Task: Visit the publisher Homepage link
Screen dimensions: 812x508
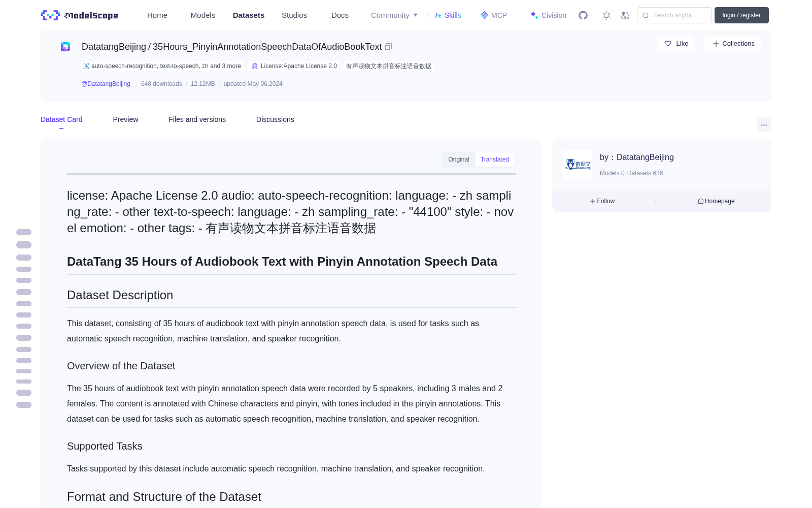Action: [x=716, y=201]
